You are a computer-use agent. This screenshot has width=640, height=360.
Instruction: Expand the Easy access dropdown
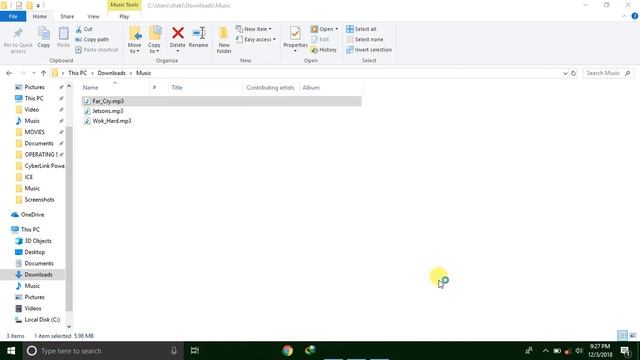click(256, 40)
